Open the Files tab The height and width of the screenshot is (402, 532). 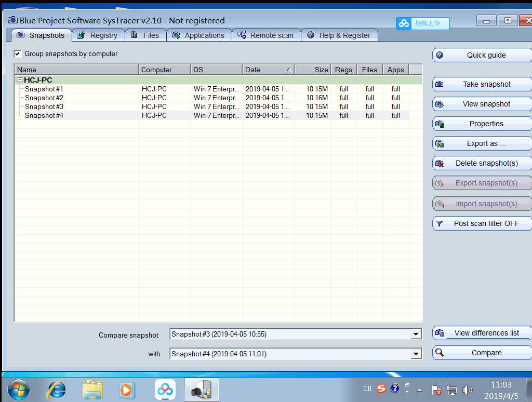coord(145,35)
